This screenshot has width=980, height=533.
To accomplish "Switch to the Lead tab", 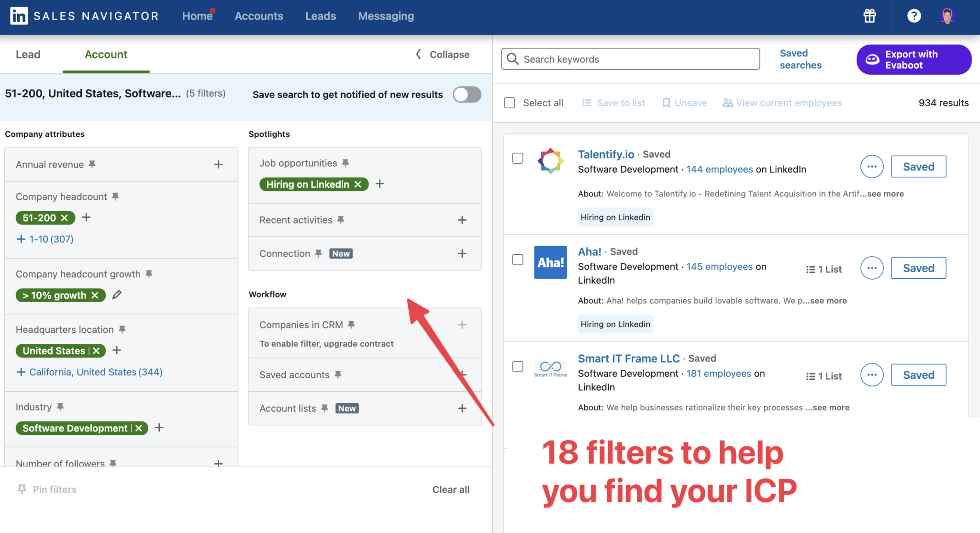I will click(x=28, y=54).
